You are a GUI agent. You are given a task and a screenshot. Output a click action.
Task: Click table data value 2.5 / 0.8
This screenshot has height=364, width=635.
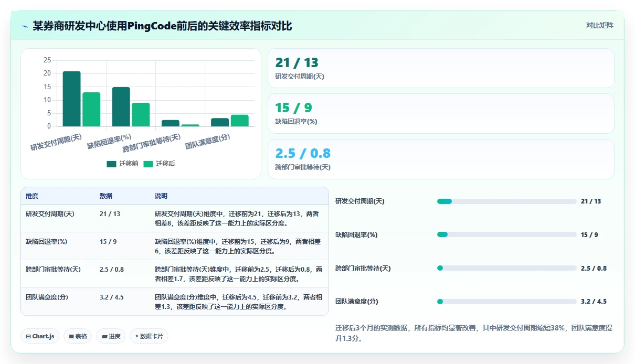[x=112, y=269]
